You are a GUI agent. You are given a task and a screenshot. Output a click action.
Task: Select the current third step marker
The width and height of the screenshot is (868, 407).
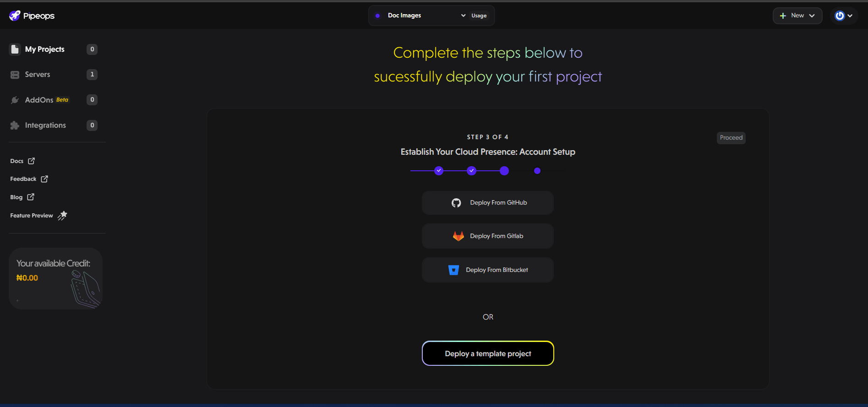[504, 171]
